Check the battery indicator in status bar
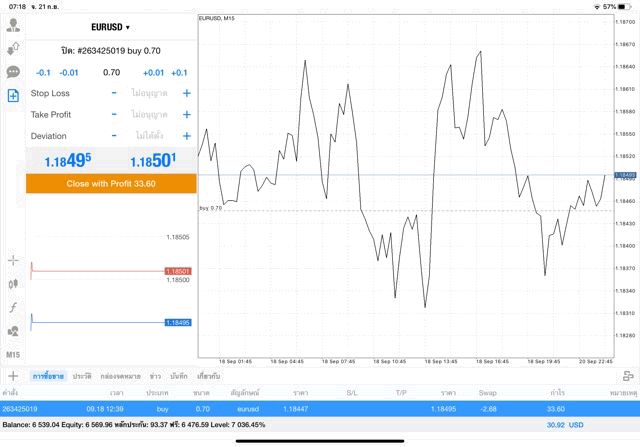 pos(624,7)
